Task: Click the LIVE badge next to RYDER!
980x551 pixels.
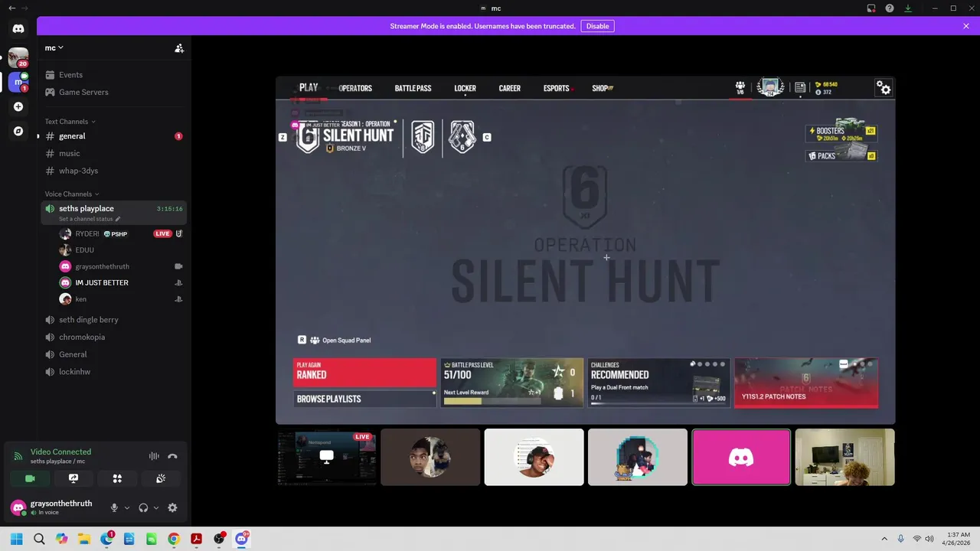Action: [162, 233]
